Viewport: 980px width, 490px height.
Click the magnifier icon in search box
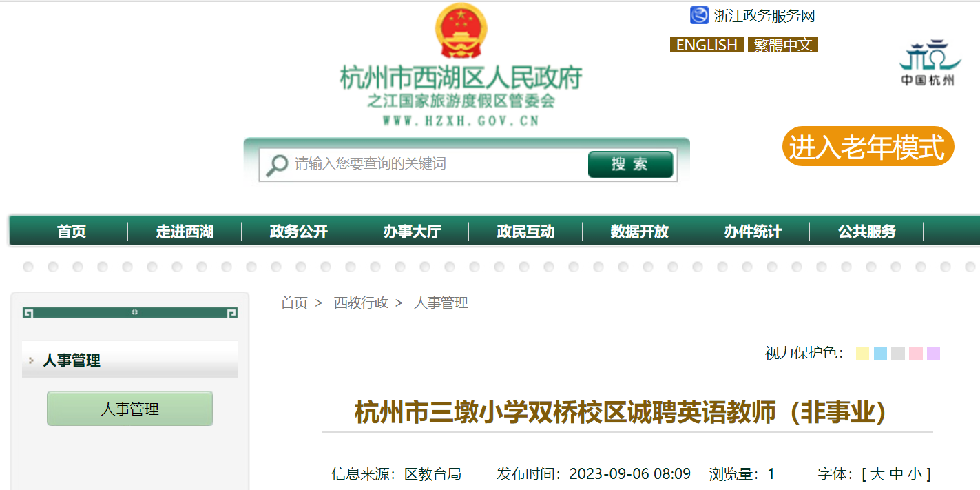tap(277, 165)
